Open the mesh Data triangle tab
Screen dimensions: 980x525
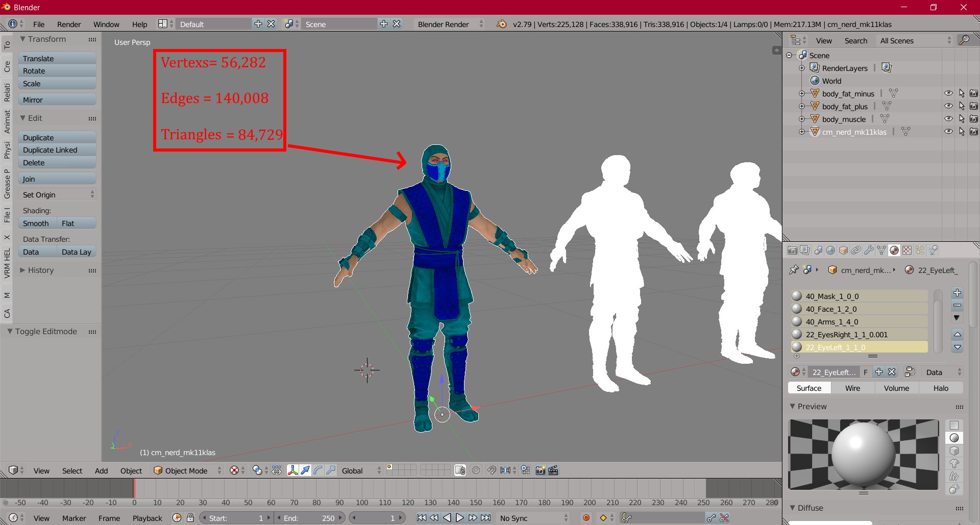point(881,250)
